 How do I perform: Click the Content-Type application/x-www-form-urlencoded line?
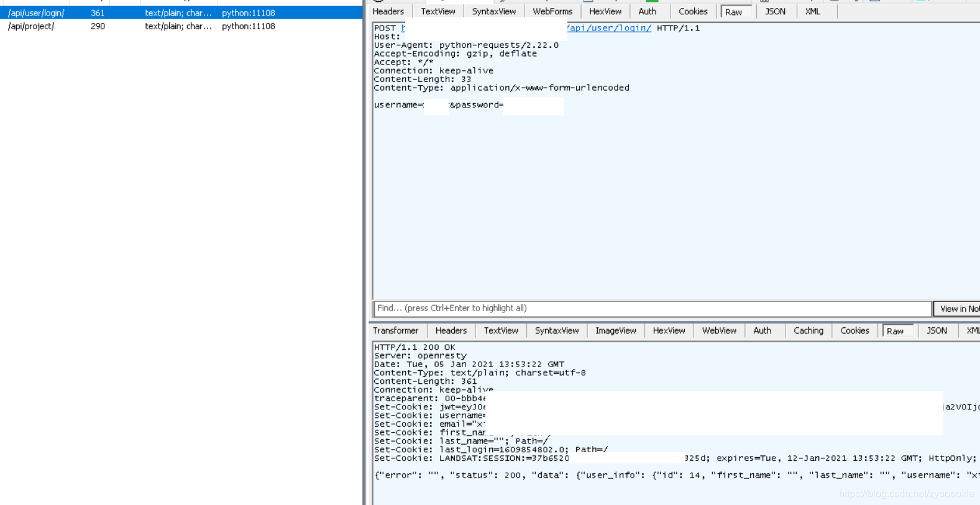[x=501, y=88]
